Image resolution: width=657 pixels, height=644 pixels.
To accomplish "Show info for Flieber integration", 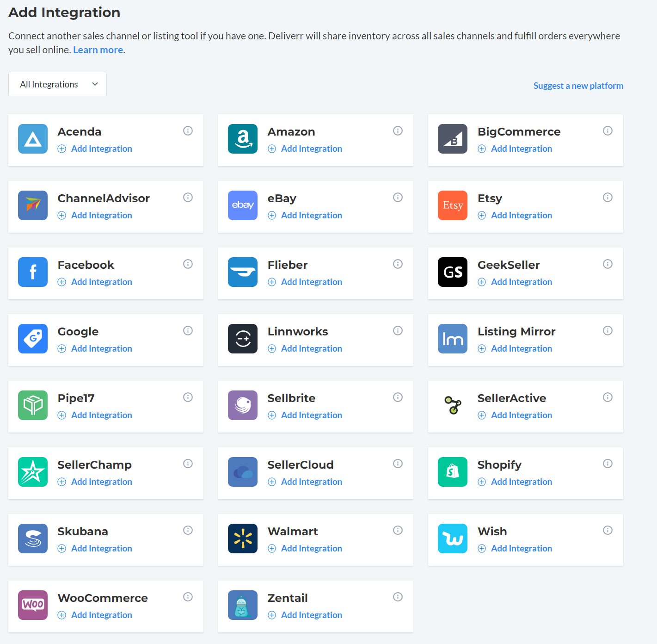I will coord(398,264).
